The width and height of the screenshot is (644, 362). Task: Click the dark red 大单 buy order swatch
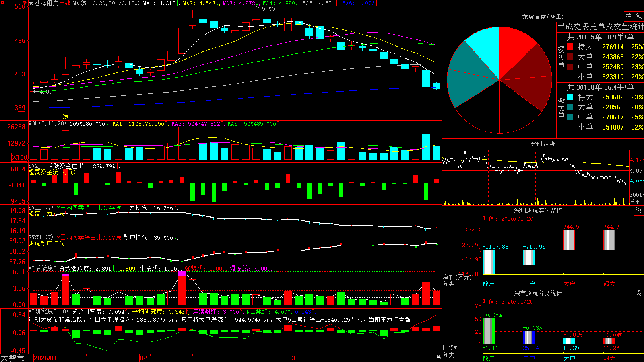[x=570, y=57]
